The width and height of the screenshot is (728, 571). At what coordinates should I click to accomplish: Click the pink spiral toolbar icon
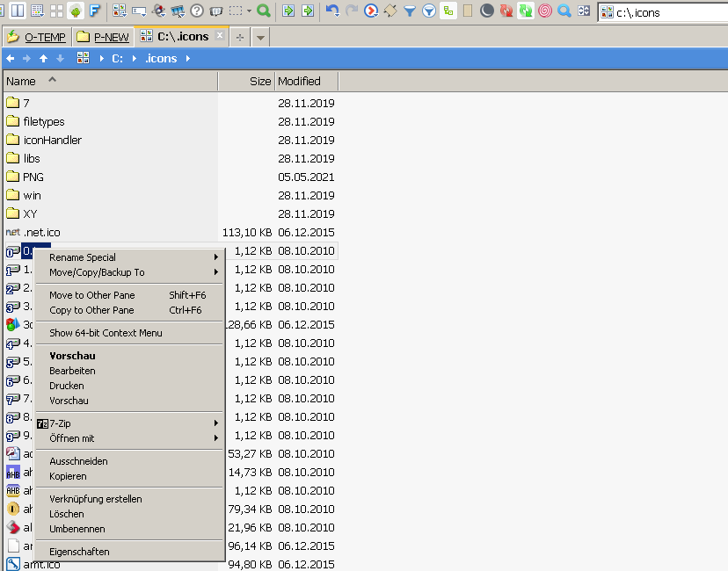pyautogui.click(x=545, y=11)
